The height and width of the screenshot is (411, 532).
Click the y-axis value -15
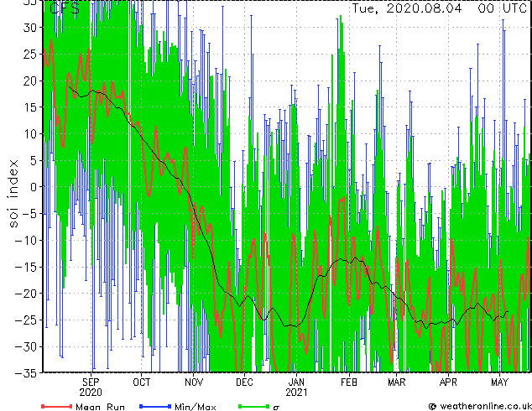click(26, 267)
